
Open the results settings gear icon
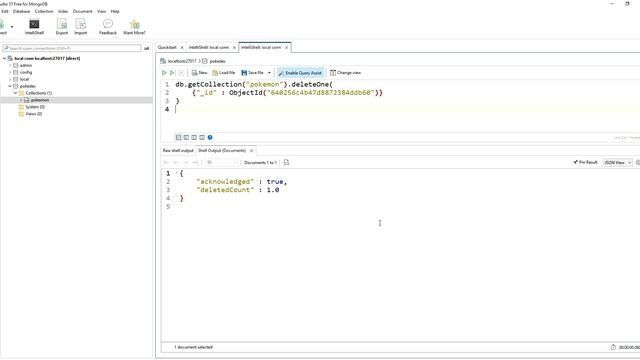click(638, 162)
